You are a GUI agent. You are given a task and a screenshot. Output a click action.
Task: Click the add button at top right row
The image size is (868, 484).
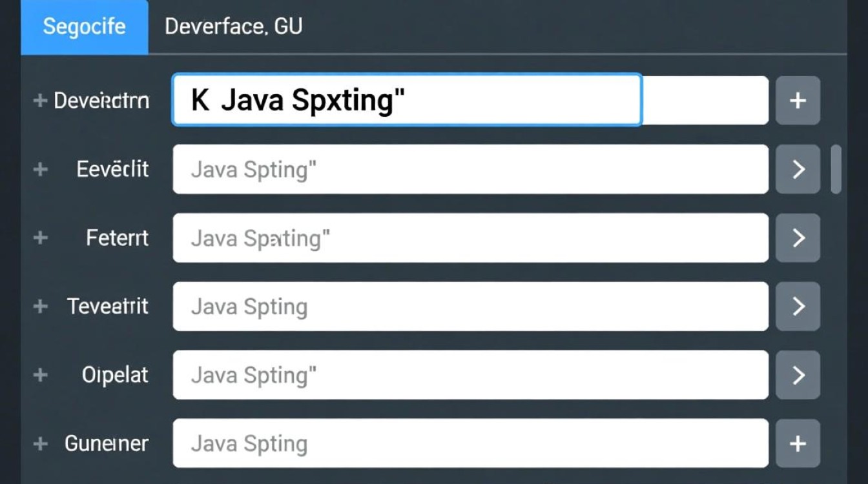(798, 100)
